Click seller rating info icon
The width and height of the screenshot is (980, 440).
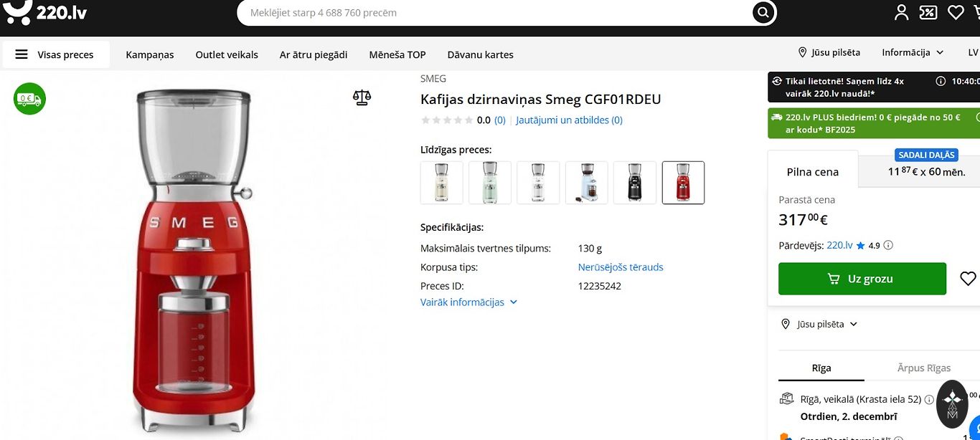[888, 245]
